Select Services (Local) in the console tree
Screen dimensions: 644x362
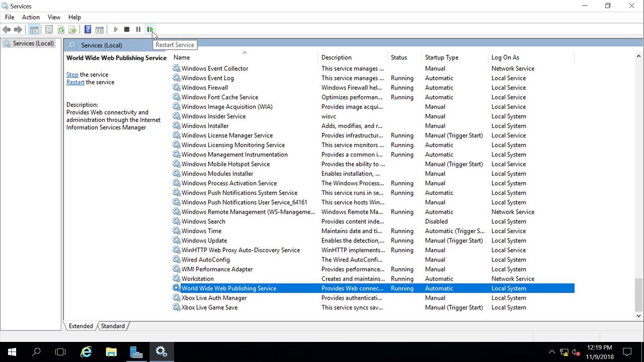pos(29,43)
